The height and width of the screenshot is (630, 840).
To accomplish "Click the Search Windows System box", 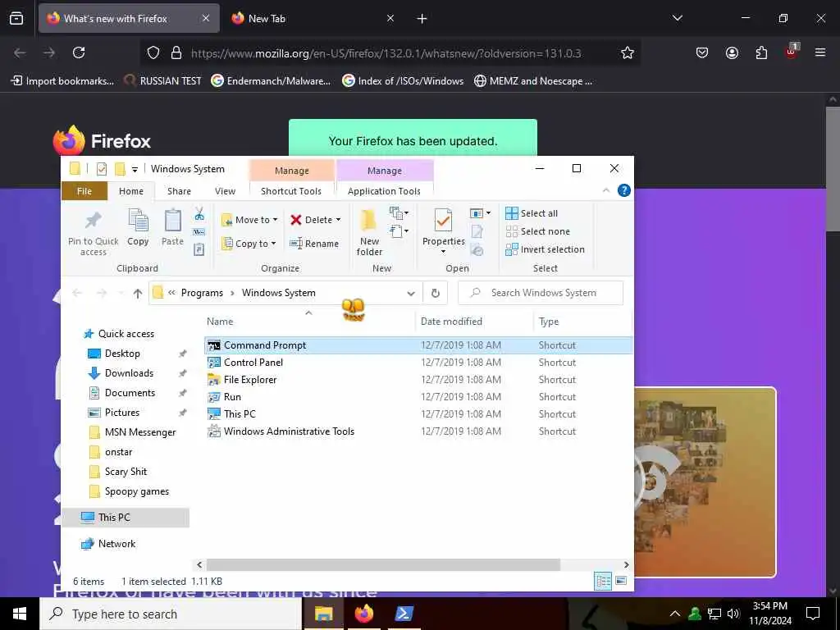I will point(541,293).
